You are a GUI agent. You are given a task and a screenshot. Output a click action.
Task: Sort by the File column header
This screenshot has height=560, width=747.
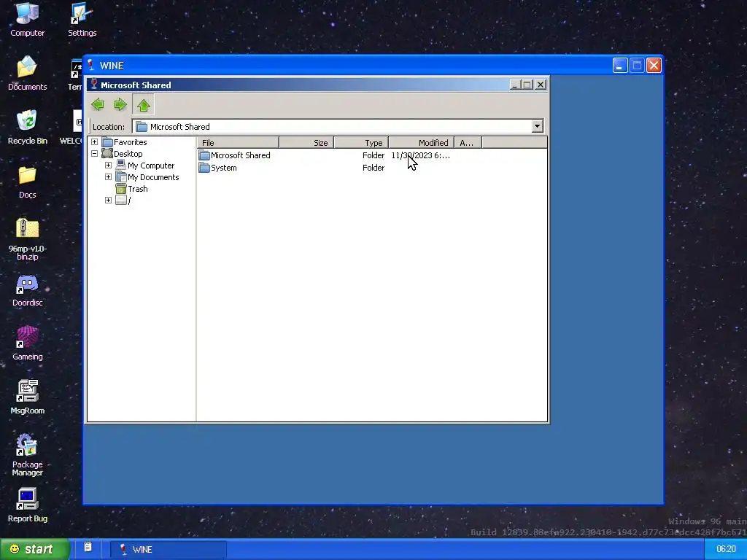(x=239, y=142)
